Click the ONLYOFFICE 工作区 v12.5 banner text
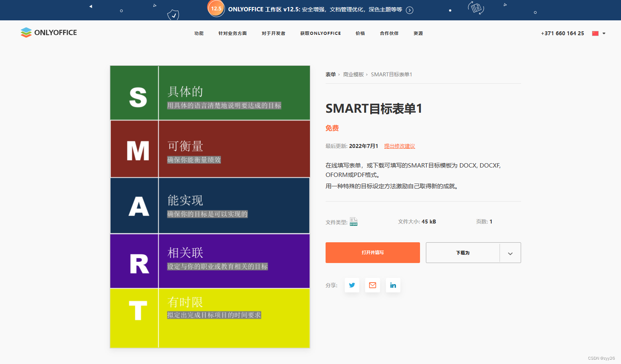 315,9
